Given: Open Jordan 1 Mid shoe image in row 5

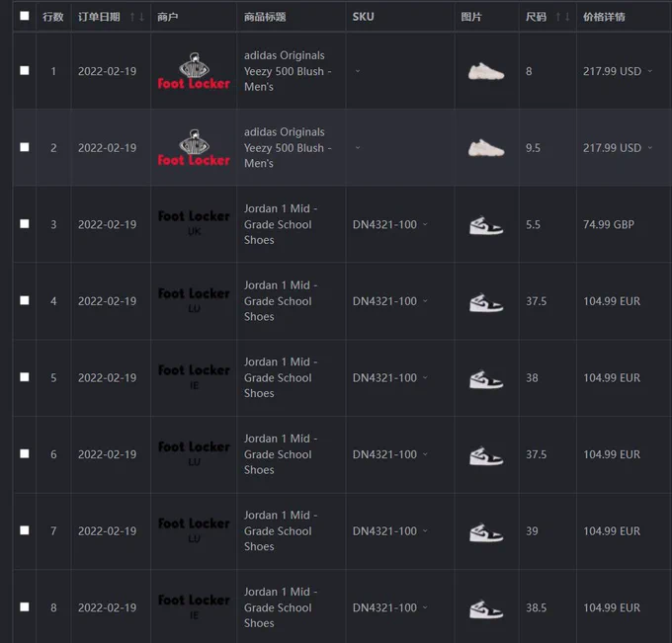Looking at the screenshot, I should click(x=486, y=379).
